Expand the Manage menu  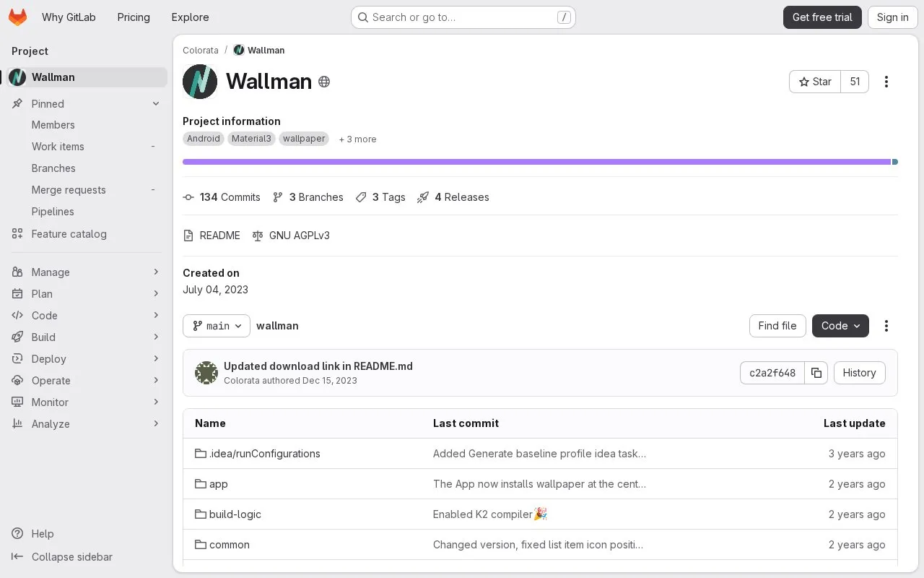point(87,272)
